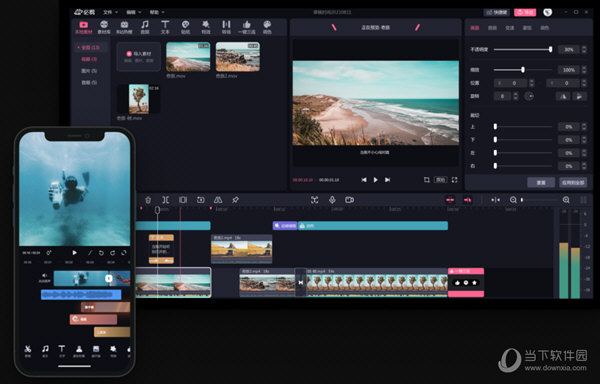
Task: Open the 帮助 menu dropdown
Action: (x=157, y=12)
